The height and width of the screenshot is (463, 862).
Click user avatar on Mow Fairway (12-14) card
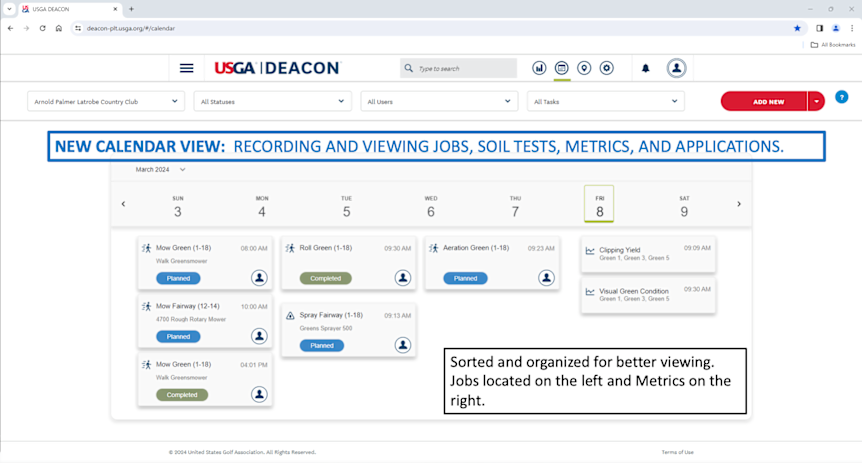pos(259,336)
